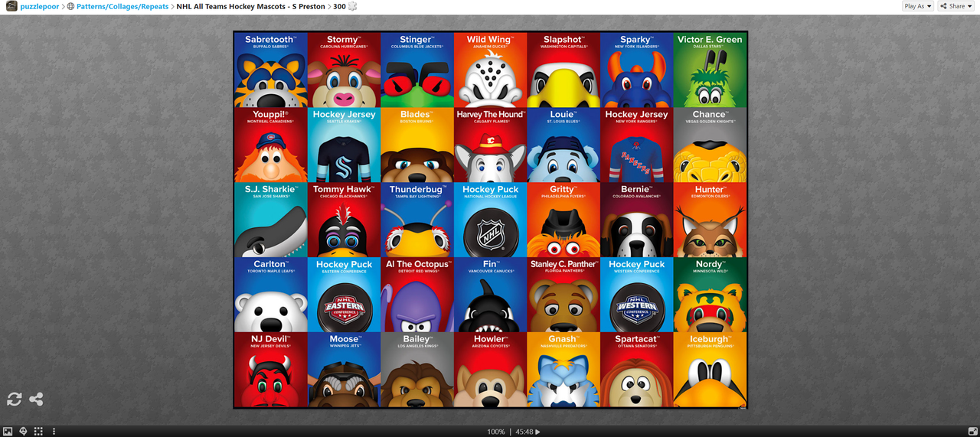
Task: Click the National Hockey League puck tile
Action: coord(490,220)
